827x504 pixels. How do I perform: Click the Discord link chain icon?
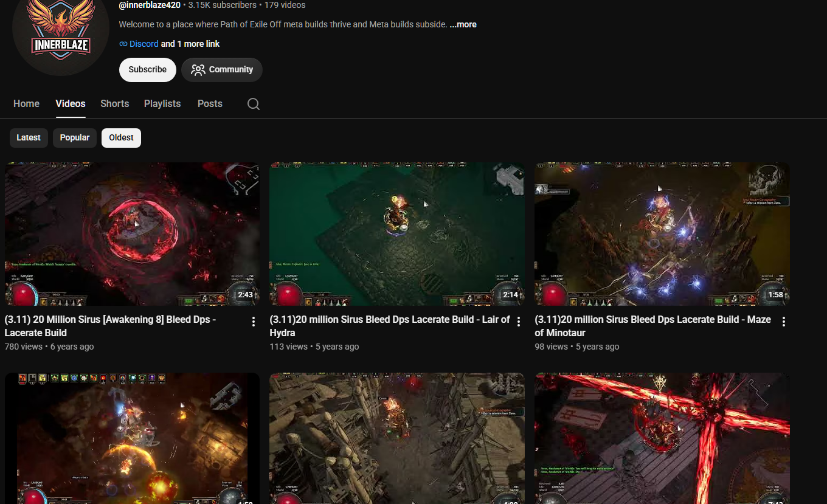coord(123,44)
